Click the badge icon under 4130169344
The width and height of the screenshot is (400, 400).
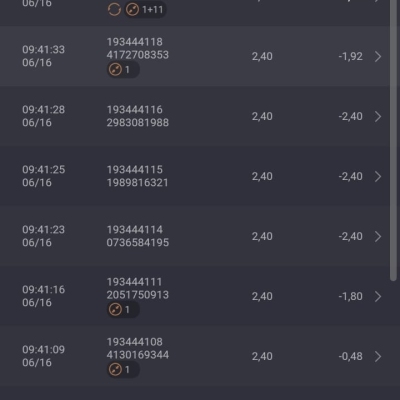(115, 370)
